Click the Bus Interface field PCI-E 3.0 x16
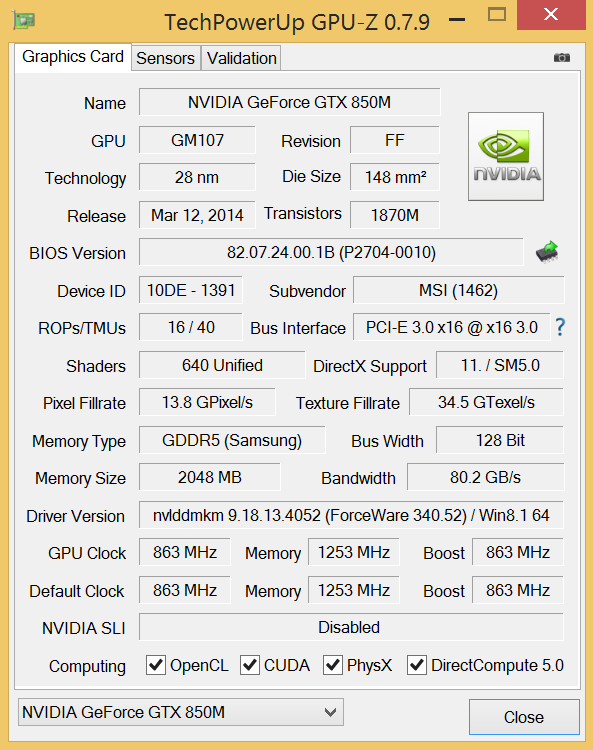Image resolution: width=593 pixels, height=750 pixels. point(451,327)
